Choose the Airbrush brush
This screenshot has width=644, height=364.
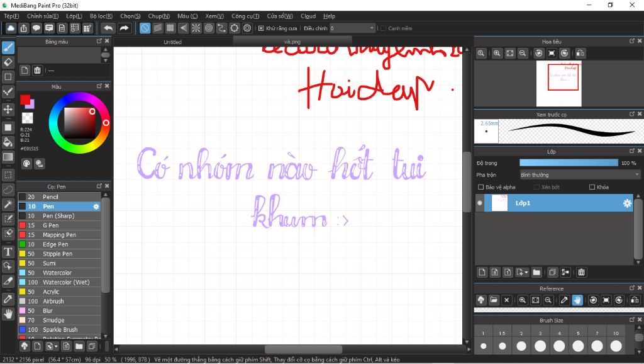[x=59, y=301]
